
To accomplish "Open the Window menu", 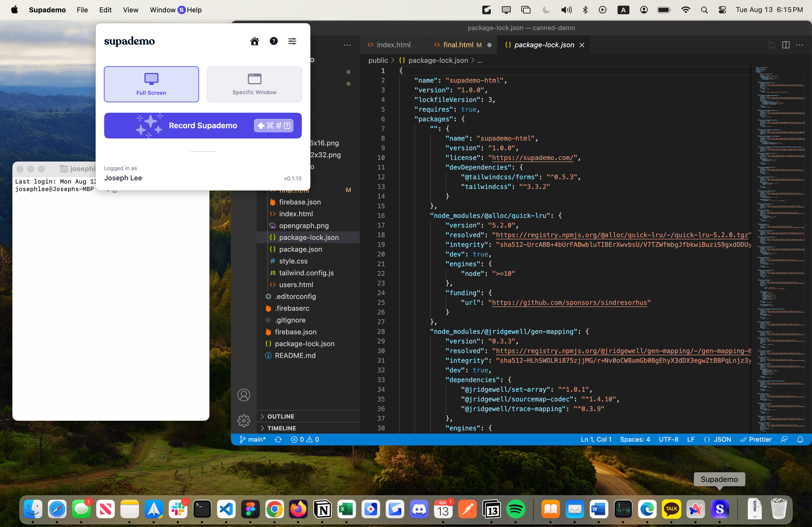I will click(162, 10).
